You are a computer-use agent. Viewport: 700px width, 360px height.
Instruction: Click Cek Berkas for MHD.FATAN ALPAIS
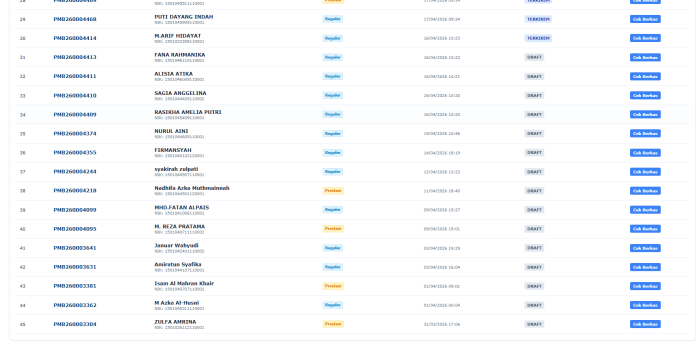point(645,210)
